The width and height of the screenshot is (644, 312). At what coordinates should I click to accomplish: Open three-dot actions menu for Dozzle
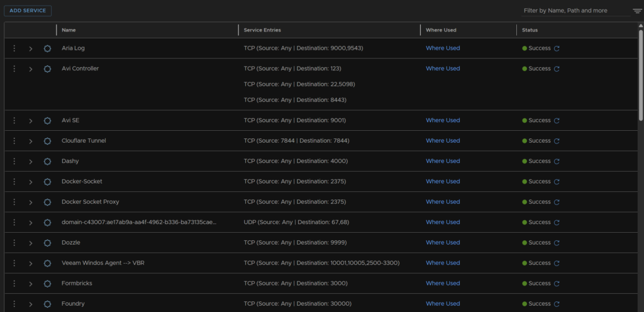click(x=14, y=242)
